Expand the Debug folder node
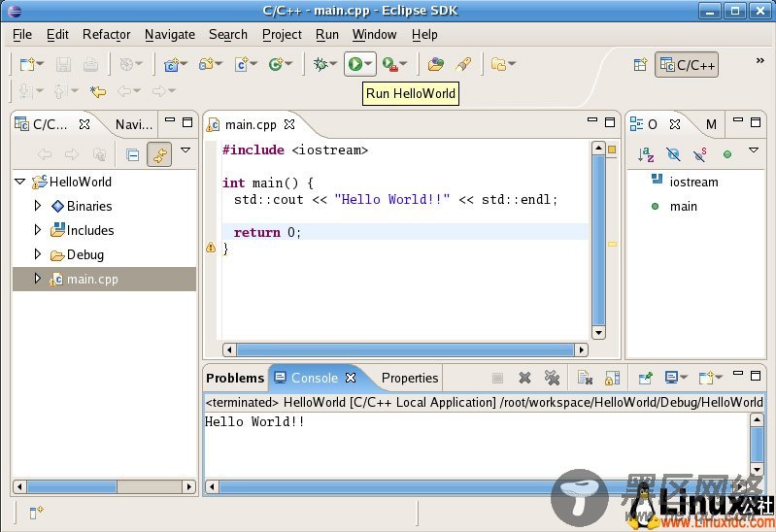Image resolution: width=776 pixels, height=532 pixels. pyautogui.click(x=37, y=254)
